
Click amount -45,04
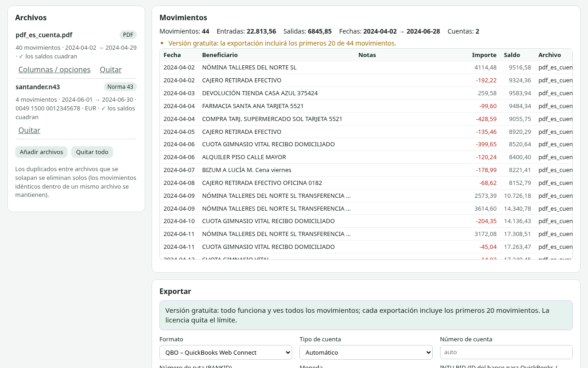[x=488, y=247]
